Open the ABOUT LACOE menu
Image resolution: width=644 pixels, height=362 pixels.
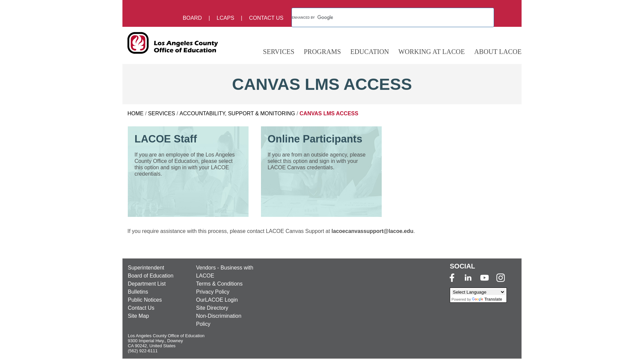(x=498, y=52)
